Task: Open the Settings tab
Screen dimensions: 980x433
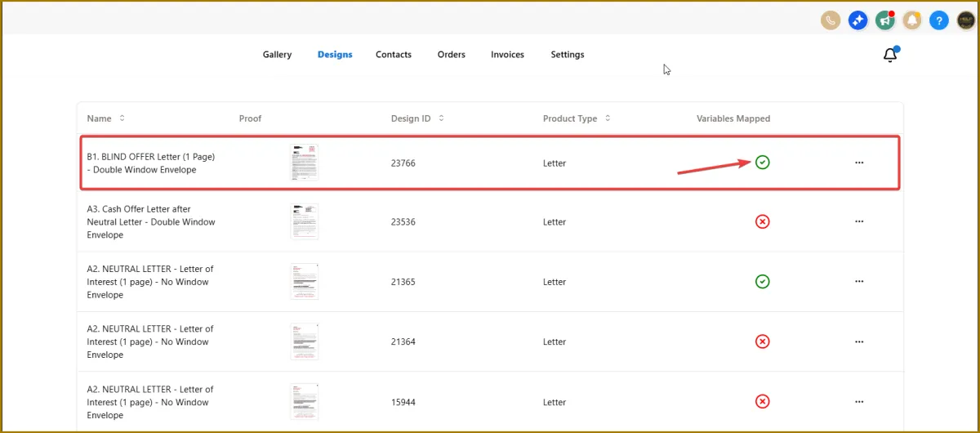Action: click(568, 55)
